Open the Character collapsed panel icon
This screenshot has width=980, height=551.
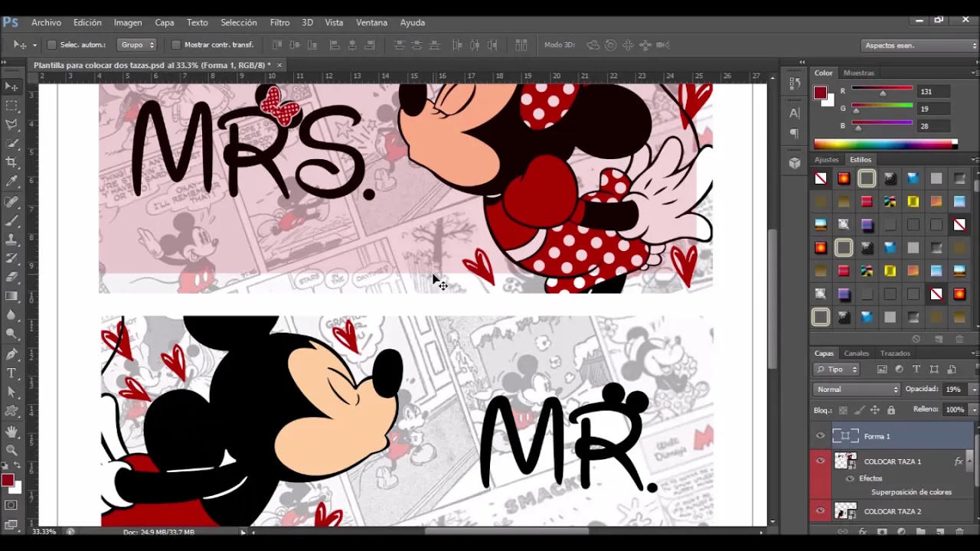(x=795, y=113)
